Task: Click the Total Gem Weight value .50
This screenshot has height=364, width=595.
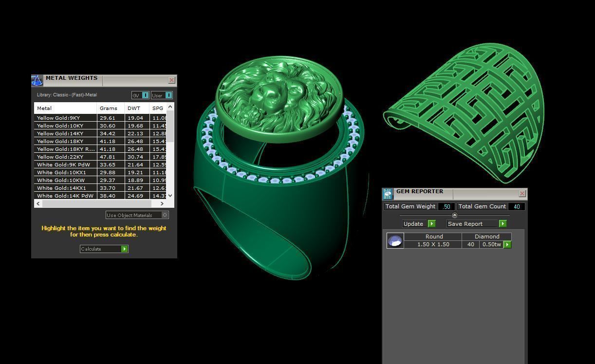Action: coord(446,206)
